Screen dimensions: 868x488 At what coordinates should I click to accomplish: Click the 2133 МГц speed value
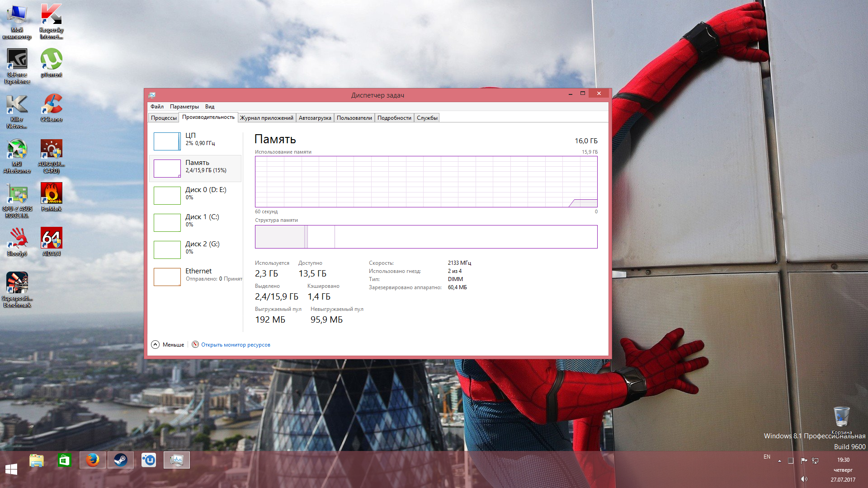pos(459,263)
